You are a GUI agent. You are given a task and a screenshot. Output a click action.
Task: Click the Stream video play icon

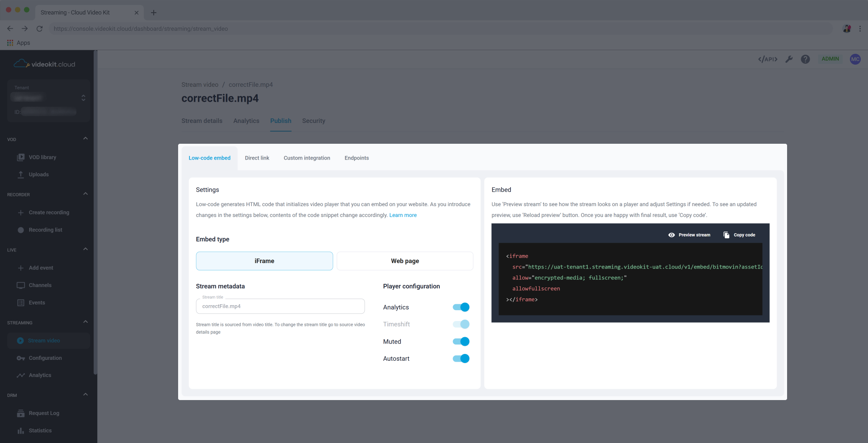pos(20,341)
